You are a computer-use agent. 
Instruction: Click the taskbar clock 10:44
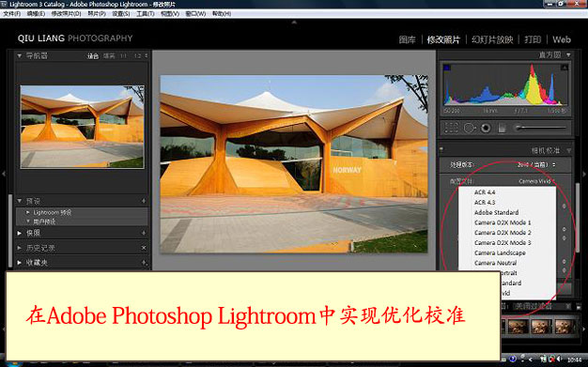tap(574, 359)
